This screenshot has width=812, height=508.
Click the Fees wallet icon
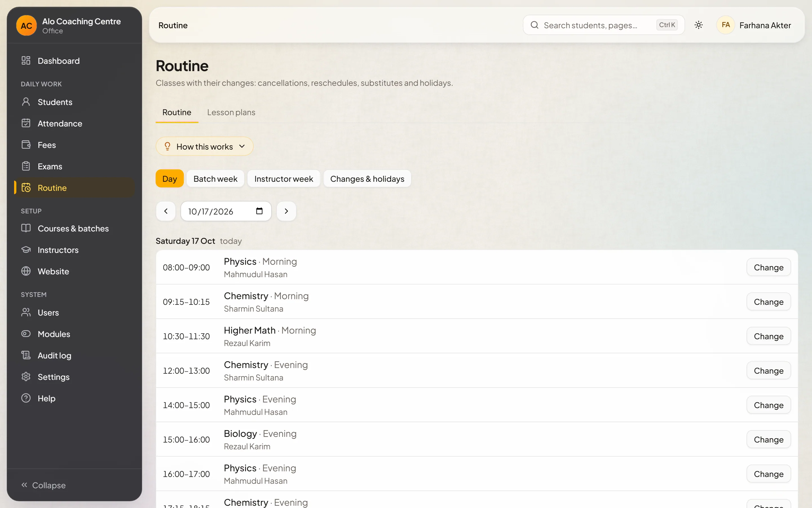(26, 144)
